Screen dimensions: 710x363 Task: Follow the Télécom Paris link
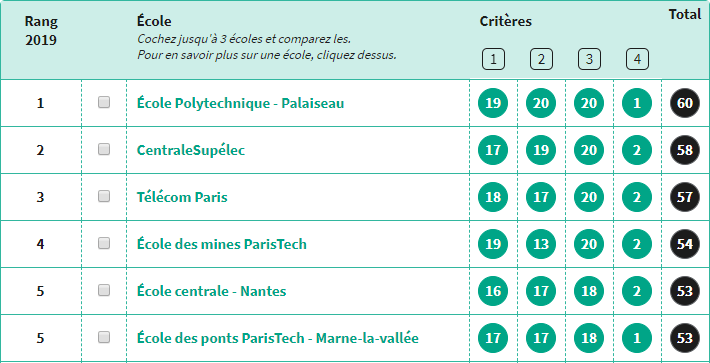[x=182, y=197]
